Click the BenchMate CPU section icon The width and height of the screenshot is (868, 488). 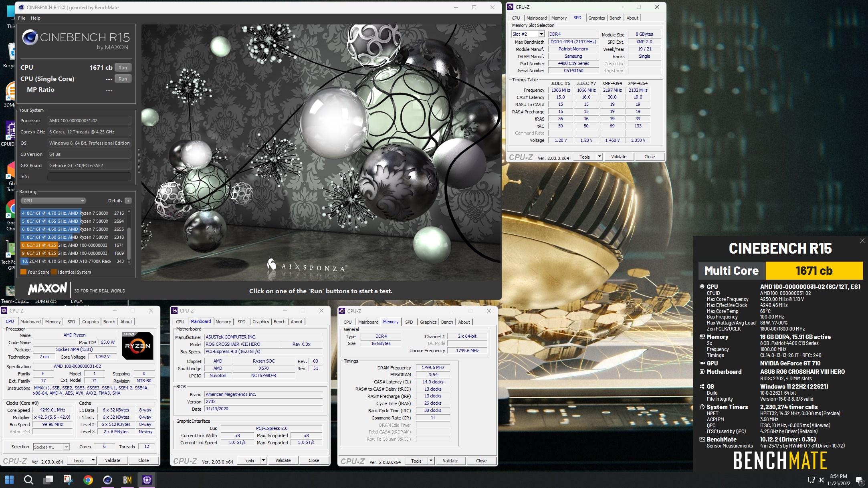tap(702, 286)
